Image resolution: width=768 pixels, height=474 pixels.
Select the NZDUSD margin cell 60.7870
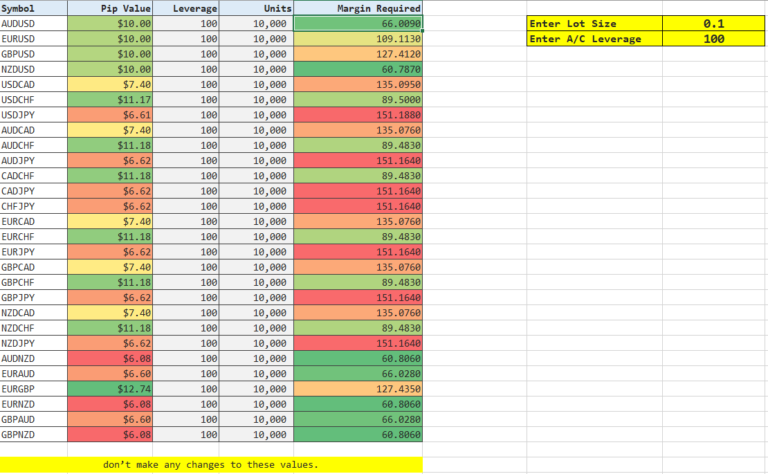pyautogui.click(x=358, y=69)
